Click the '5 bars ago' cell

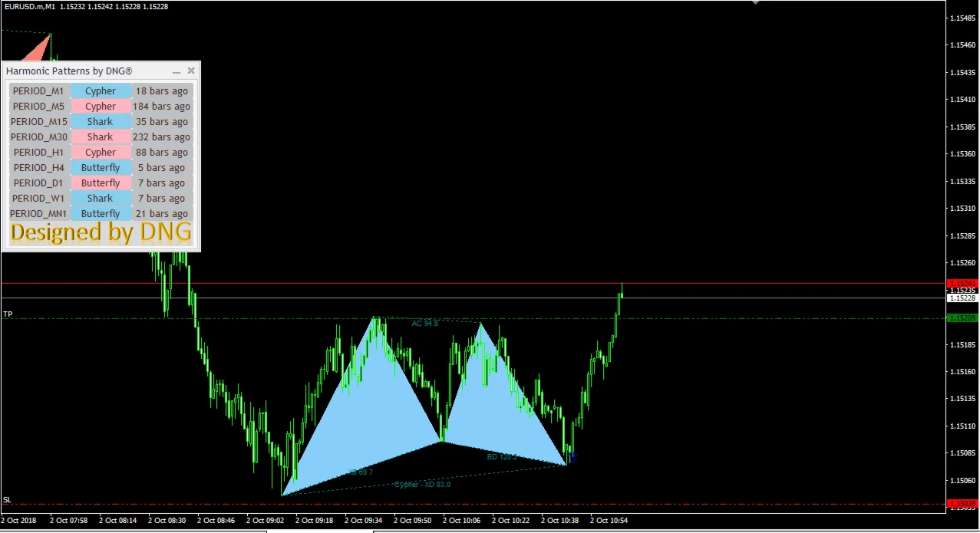click(162, 168)
